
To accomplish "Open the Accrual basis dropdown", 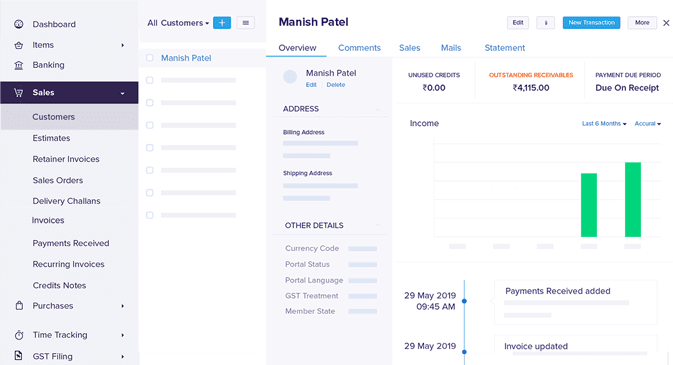I will [x=648, y=124].
